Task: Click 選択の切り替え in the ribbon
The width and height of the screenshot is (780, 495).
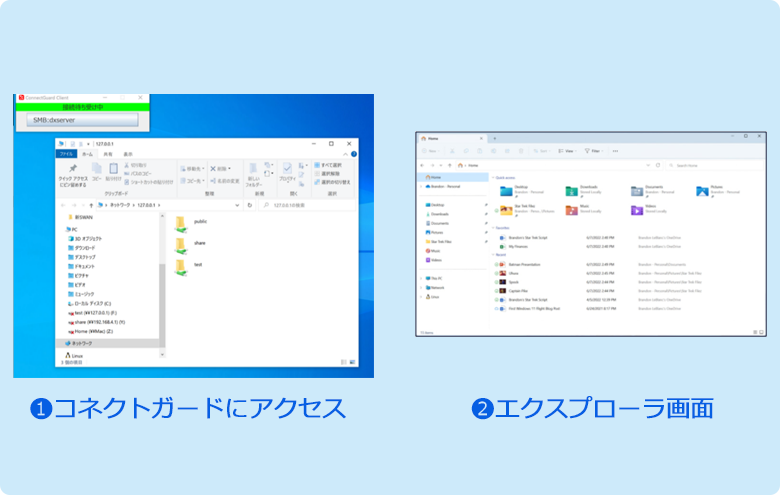Action: (332, 182)
